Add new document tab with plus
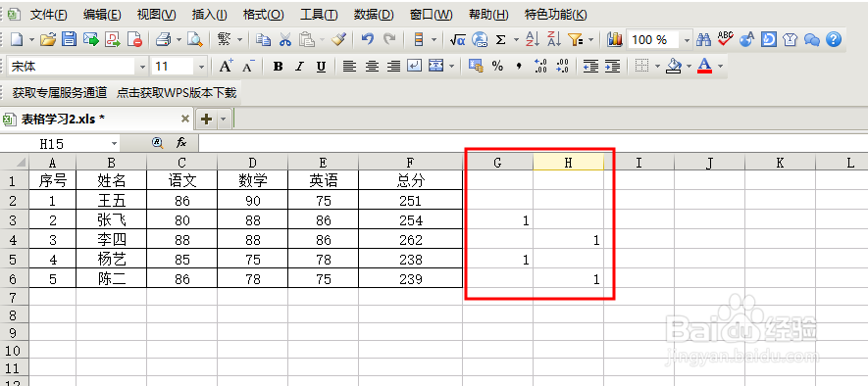Viewport: 868px width, 386px height. (x=207, y=119)
